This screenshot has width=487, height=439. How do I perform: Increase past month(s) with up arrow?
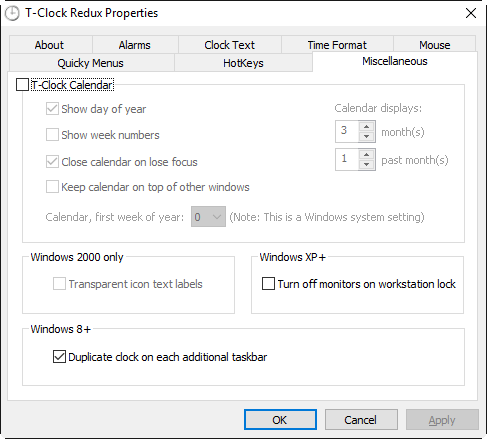point(366,155)
